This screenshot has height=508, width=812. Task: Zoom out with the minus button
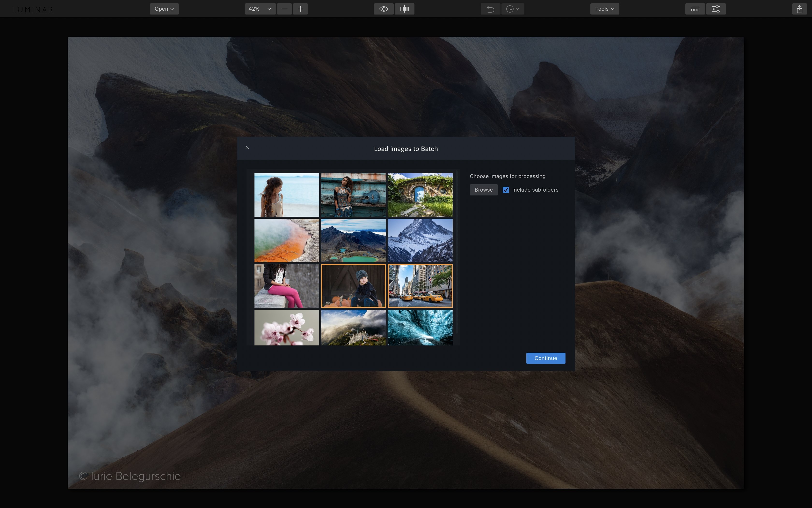click(284, 9)
